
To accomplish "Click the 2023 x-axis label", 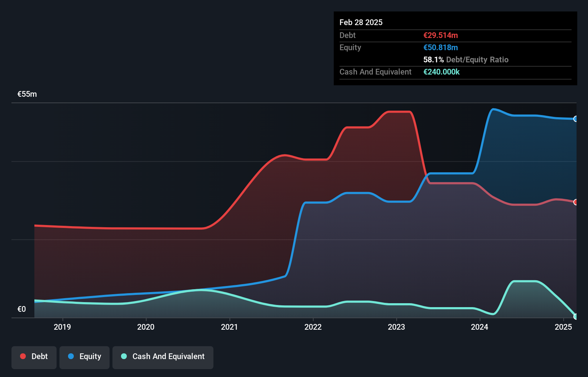I will coord(396,327).
